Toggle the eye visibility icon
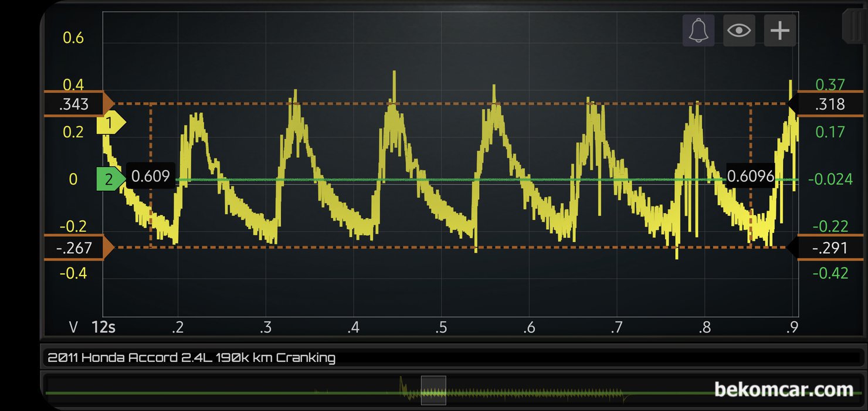Image resolution: width=868 pixels, height=411 pixels. [x=739, y=30]
